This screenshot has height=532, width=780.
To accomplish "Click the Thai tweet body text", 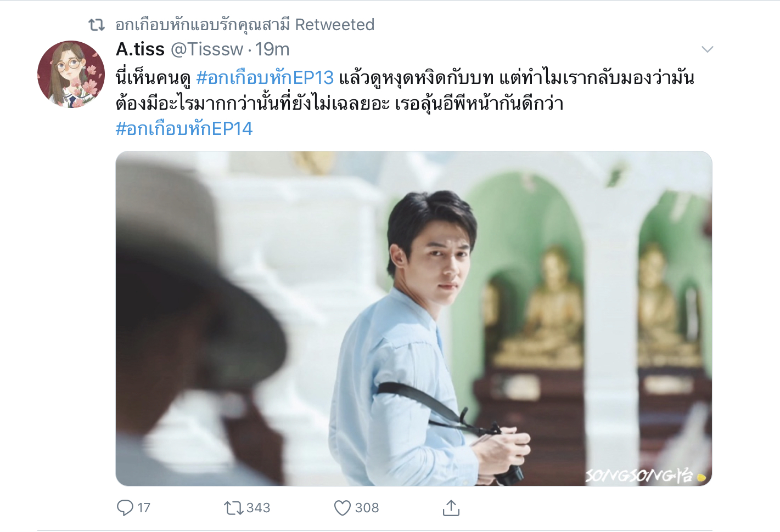I will 405,90.
